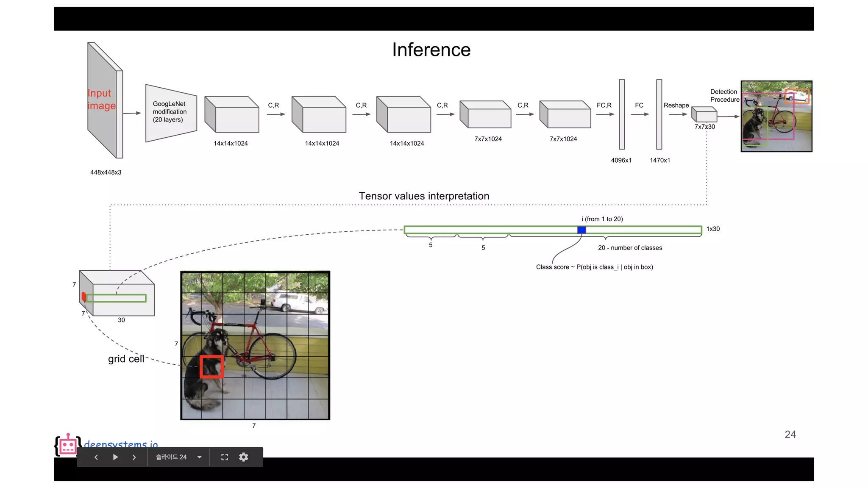Click the blue class score square
Image resolution: width=868 pixels, height=488 pixels.
click(x=581, y=230)
